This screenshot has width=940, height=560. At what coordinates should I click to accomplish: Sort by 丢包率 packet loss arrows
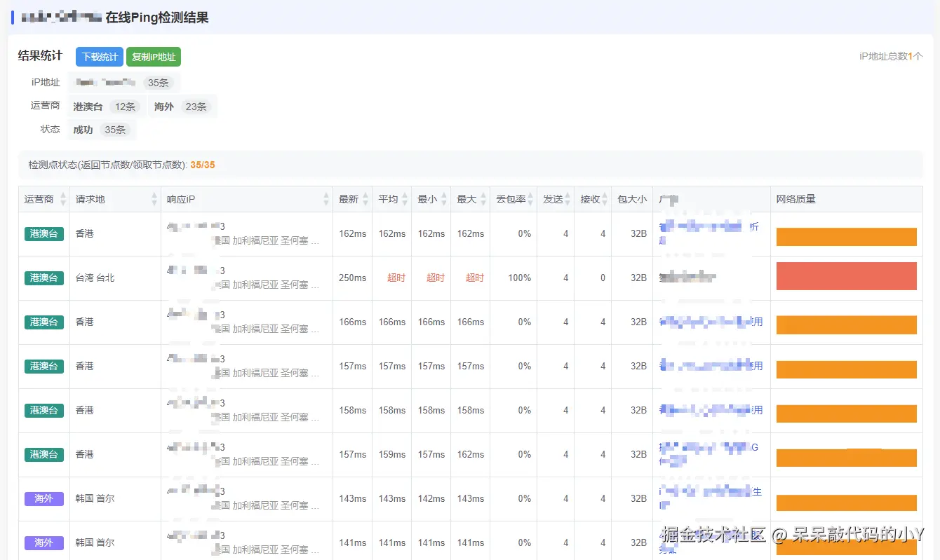(x=530, y=199)
